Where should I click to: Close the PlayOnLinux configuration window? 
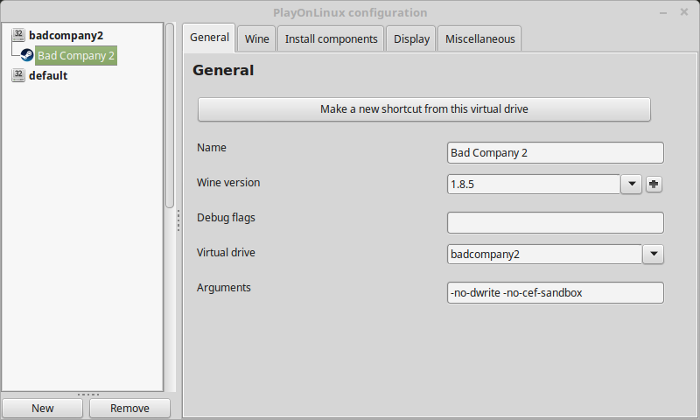(684, 12)
